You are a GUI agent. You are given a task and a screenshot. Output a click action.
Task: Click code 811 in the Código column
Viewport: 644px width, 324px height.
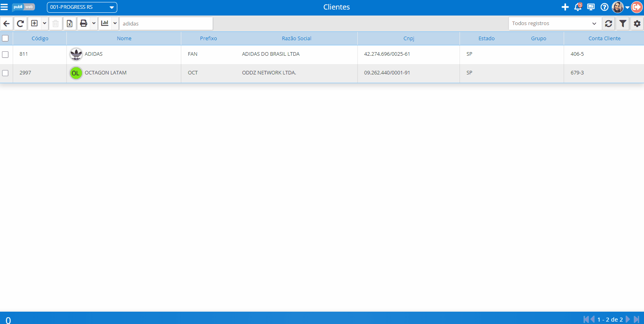(23, 54)
